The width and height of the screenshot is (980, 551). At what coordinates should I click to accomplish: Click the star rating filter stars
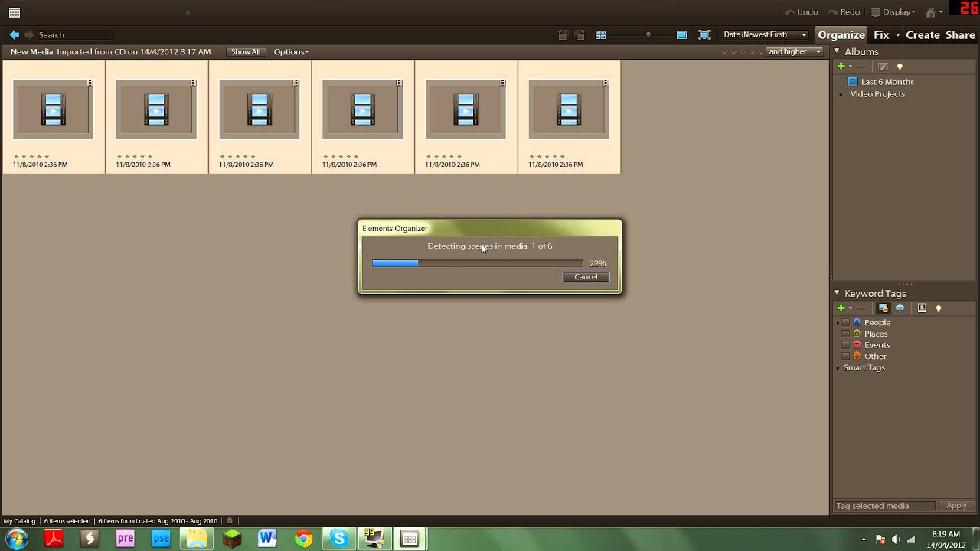(x=743, y=52)
